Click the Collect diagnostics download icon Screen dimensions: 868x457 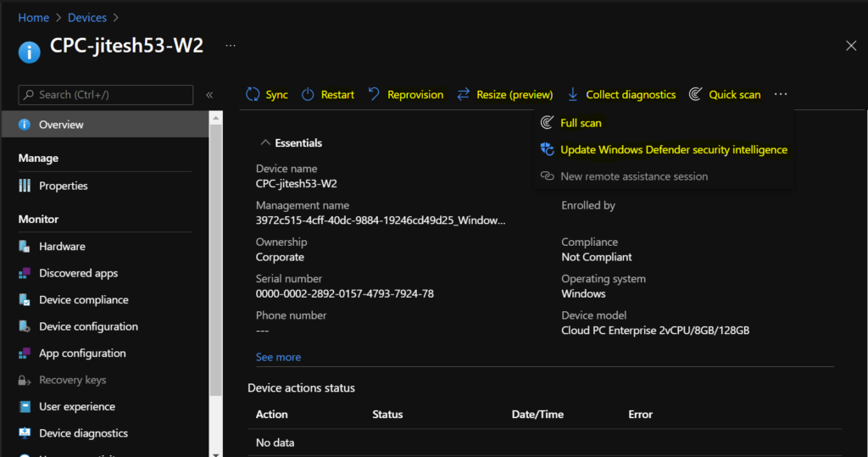point(573,94)
